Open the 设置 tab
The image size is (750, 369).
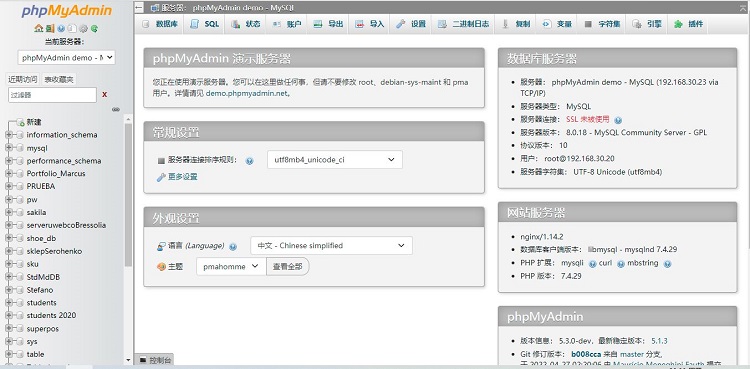(410, 24)
